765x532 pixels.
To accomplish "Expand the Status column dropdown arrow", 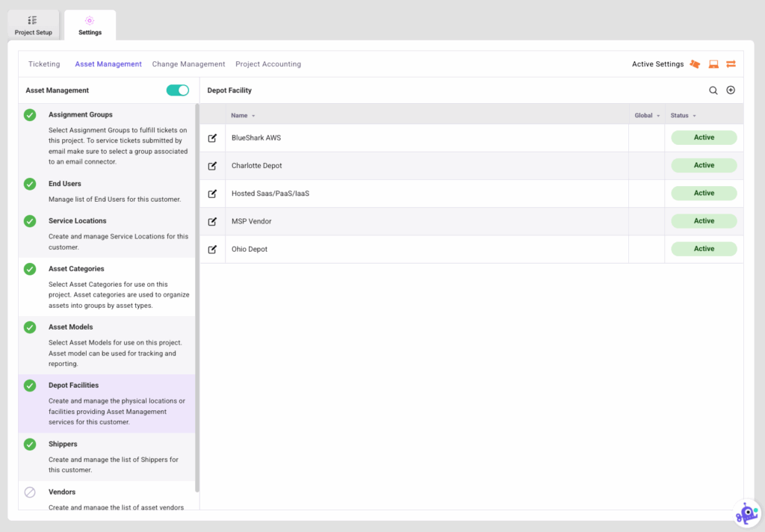I will pos(694,116).
